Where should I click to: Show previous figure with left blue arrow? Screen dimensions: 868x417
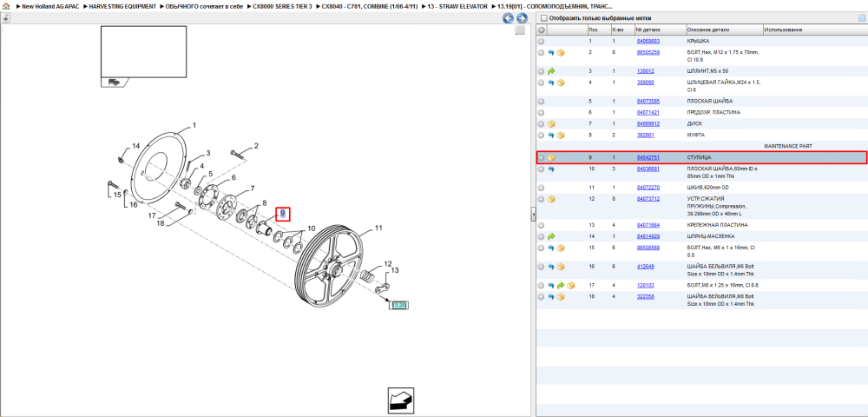(x=507, y=18)
